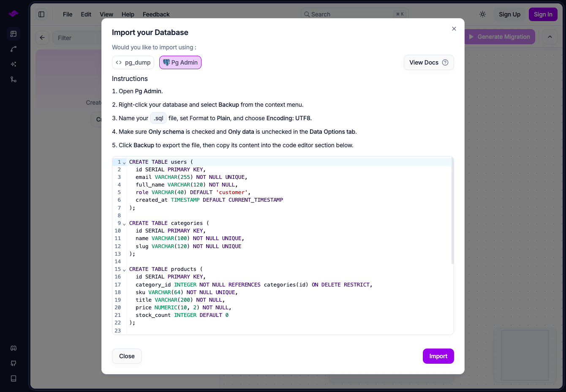
Task: Open the Discord link icon
Action: click(x=14, y=348)
